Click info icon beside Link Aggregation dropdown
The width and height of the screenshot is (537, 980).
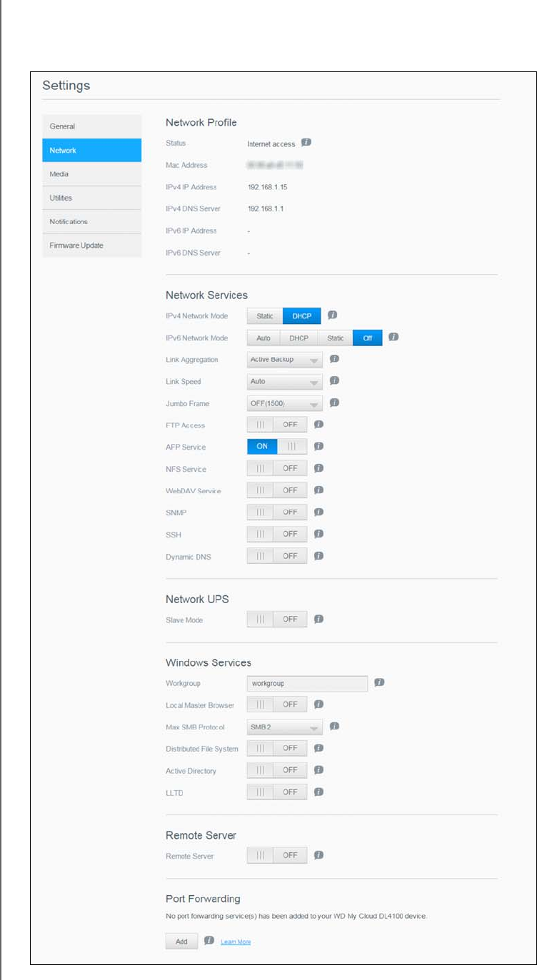[x=334, y=359]
